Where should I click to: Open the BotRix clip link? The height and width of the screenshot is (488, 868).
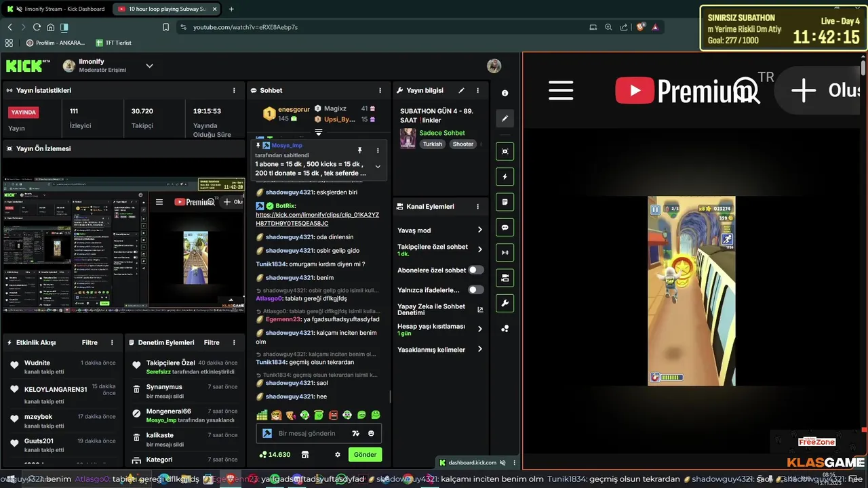pyautogui.click(x=317, y=219)
